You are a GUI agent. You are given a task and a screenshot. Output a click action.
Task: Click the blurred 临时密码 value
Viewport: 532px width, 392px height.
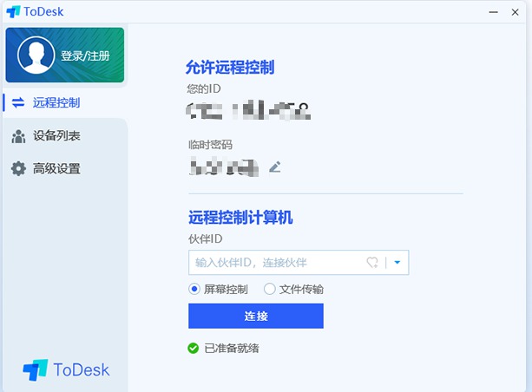pyautogui.click(x=224, y=167)
